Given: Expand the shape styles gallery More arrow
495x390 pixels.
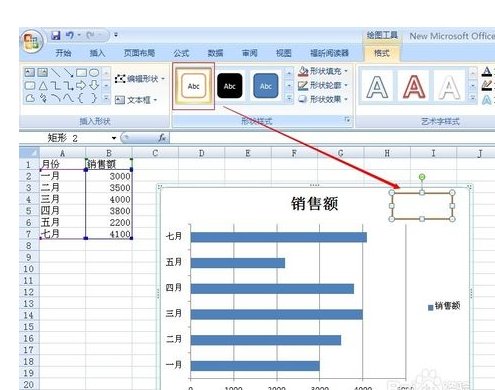Looking at the screenshot, I should (x=289, y=98).
